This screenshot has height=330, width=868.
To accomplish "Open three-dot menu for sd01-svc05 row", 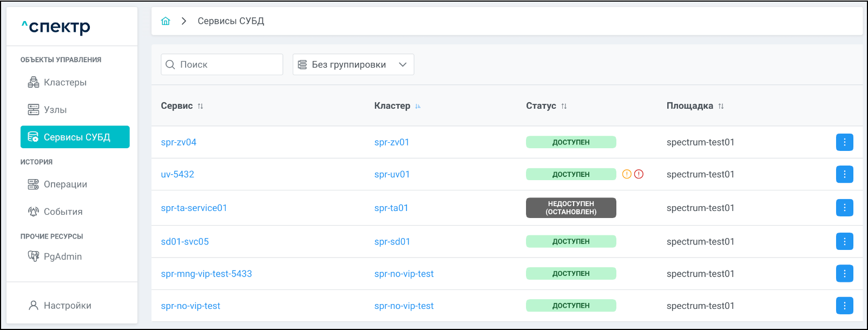I will [844, 241].
